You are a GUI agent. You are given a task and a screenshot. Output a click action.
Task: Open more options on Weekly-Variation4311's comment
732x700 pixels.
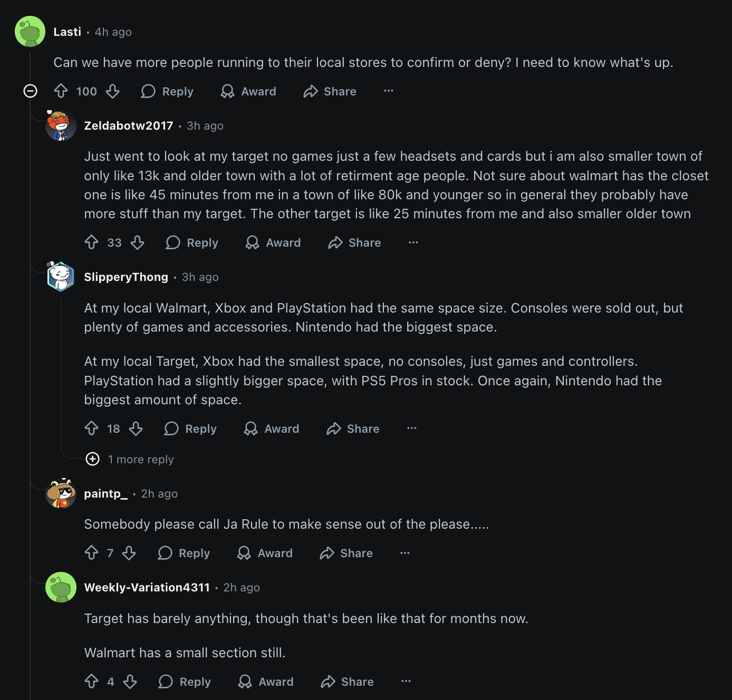point(406,682)
